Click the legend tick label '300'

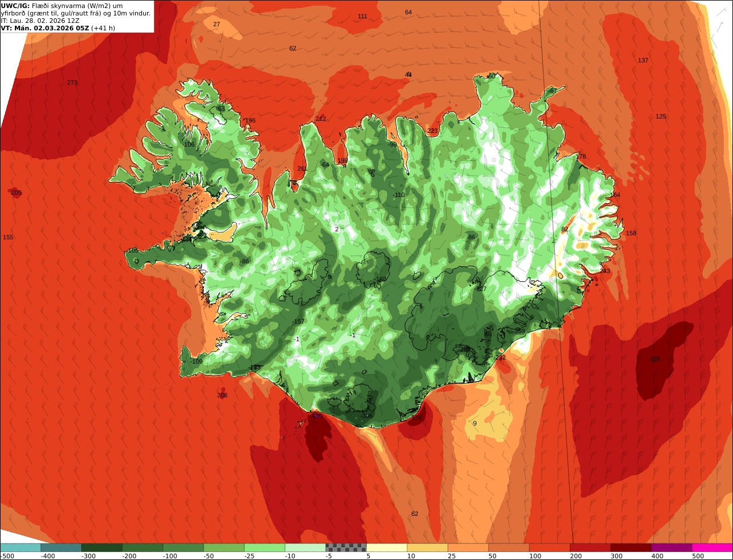tap(617, 555)
